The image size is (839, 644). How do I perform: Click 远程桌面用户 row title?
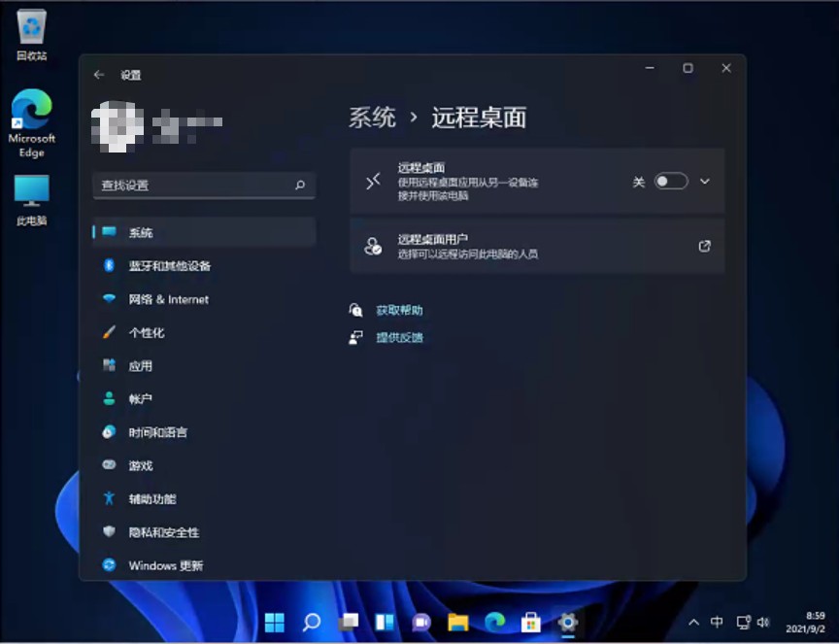click(x=432, y=239)
